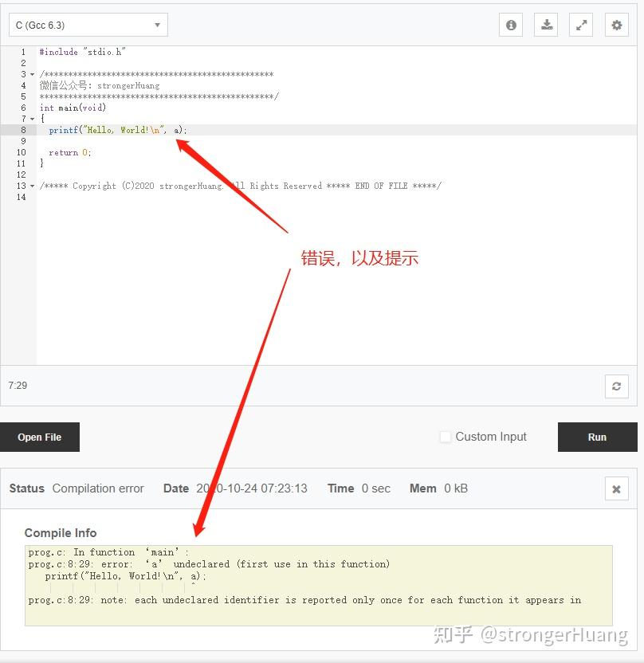Fold the copyright comment at line 13
The width and height of the screenshot is (644, 663).
(32, 186)
